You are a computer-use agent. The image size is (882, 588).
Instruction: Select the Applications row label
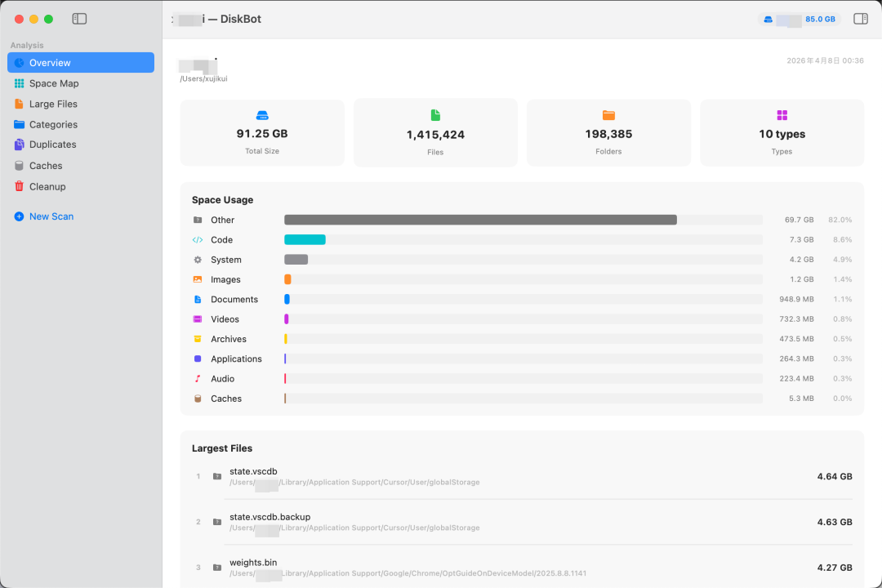pos(236,359)
